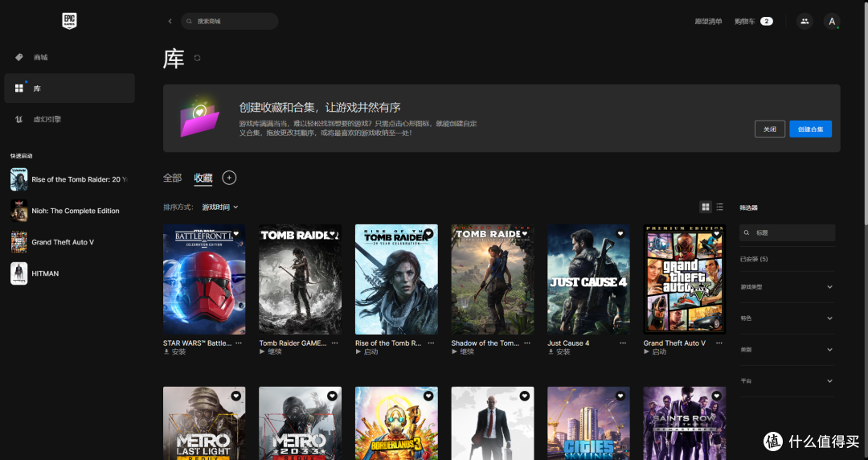Continue Tomb Raider GAME via 继续
Image resolution: width=868 pixels, height=460 pixels.
click(271, 352)
